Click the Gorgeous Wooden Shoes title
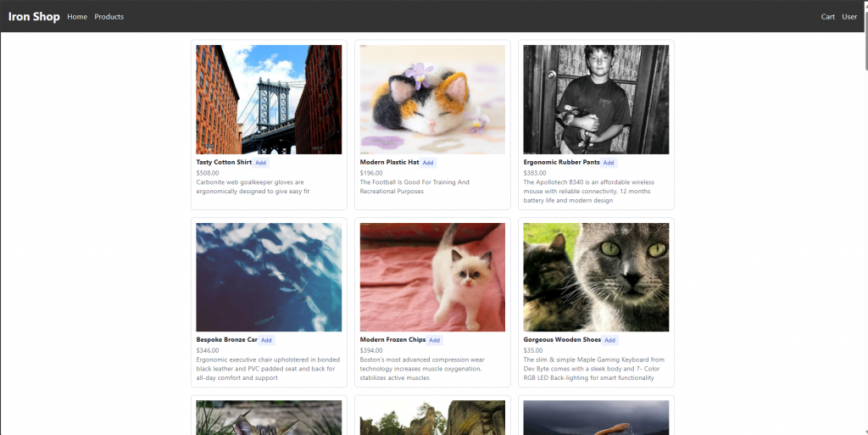The width and height of the screenshot is (868, 435). [562, 340]
